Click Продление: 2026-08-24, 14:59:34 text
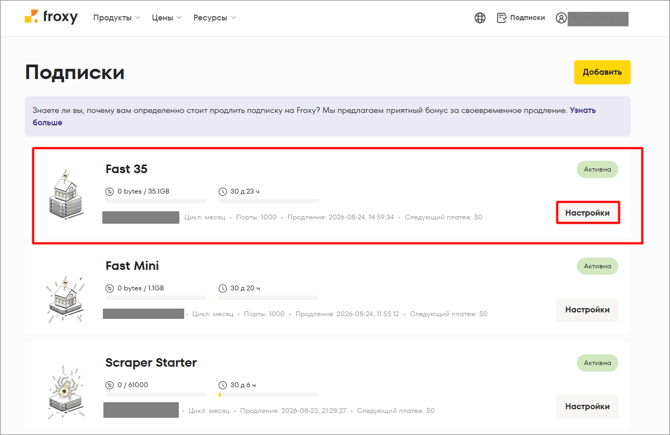 (x=341, y=217)
